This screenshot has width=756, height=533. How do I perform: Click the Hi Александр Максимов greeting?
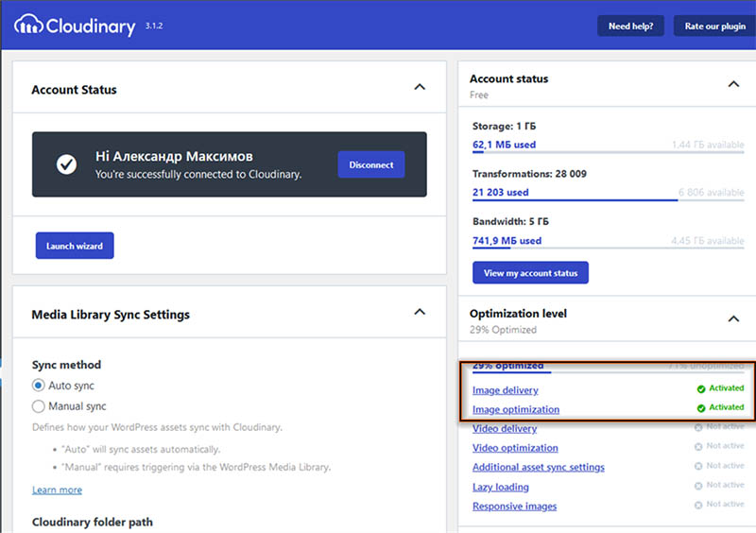[174, 156]
